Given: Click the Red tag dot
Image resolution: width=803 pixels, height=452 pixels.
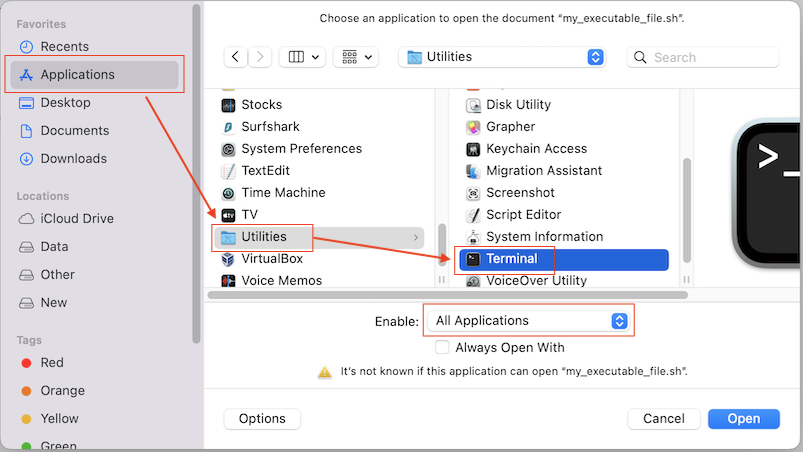Looking at the screenshot, I should (x=27, y=363).
